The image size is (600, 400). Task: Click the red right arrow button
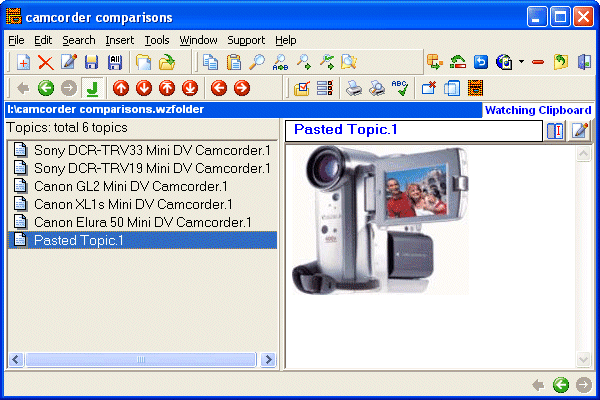pos(242,88)
